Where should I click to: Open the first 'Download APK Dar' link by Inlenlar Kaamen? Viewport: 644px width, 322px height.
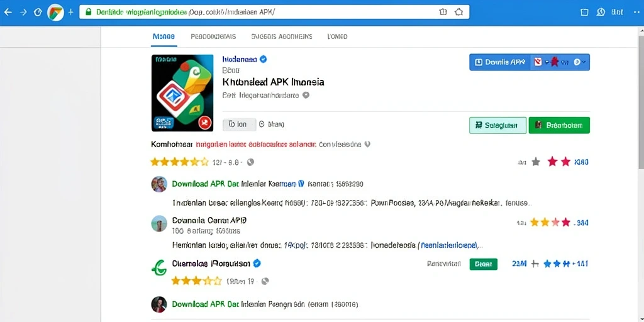click(206, 184)
